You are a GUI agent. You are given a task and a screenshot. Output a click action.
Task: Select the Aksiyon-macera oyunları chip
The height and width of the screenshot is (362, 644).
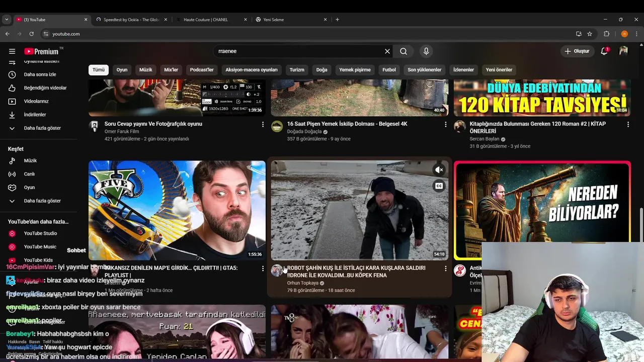252,70
